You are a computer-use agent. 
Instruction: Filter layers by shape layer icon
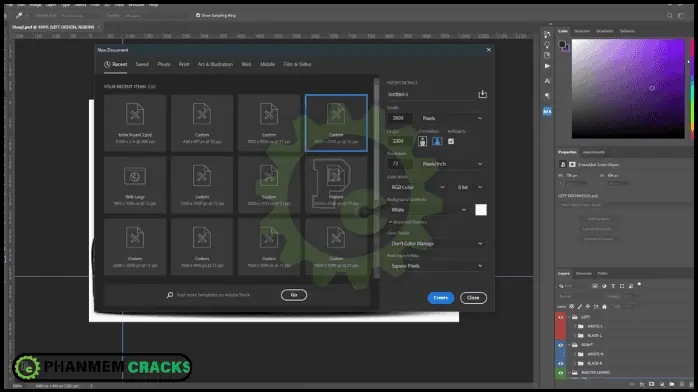tap(622, 286)
